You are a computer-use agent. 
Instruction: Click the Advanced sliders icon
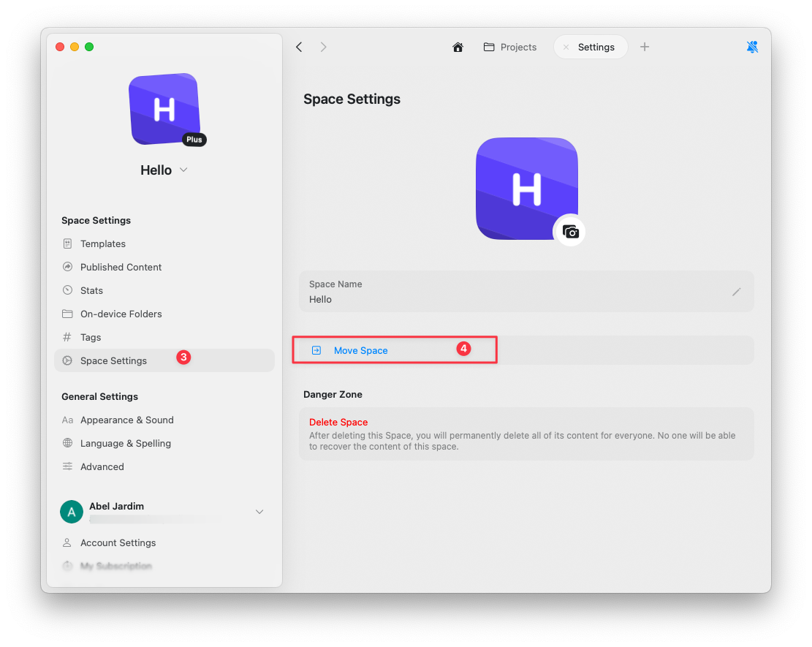(67, 466)
